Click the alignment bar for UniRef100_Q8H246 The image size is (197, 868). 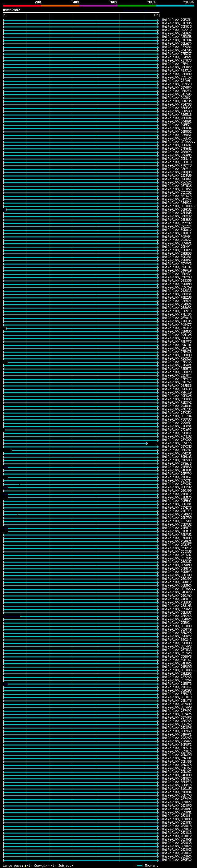click(x=89, y=616)
